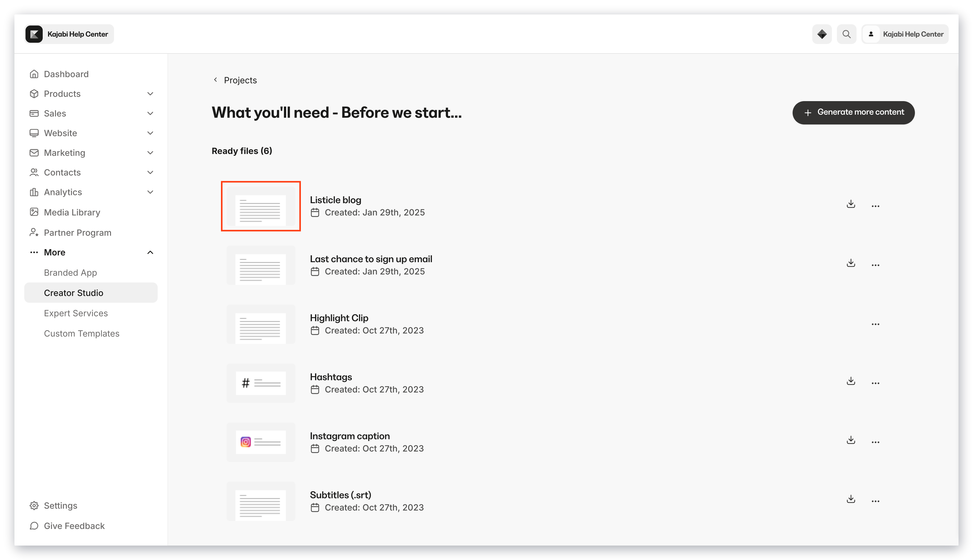Download the Subtitles (.srt) file
973x560 pixels.
pyautogui.click(x=851, y=499)
